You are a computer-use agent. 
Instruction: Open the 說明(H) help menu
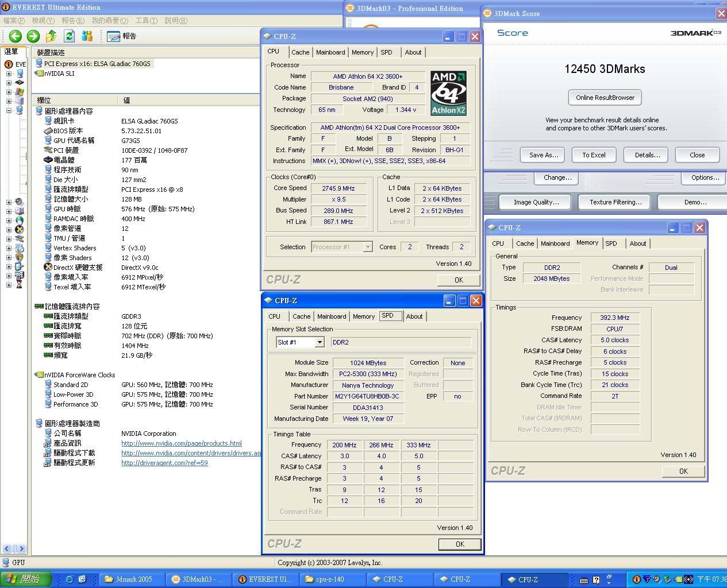point(176,21)
